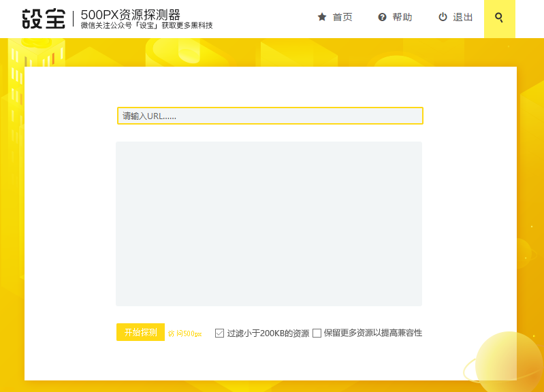Enable 保留更多资源以提高兼容性 checkbox
This screenshot has width=544, height=392.
(x=317, y=333)
